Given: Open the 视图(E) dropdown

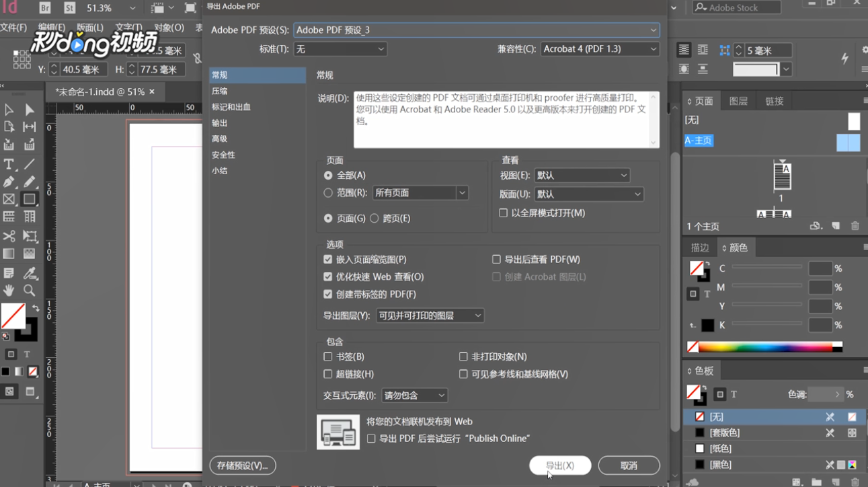Looking at the screenshot, I should pyautogui.click(x=582, y=176).
